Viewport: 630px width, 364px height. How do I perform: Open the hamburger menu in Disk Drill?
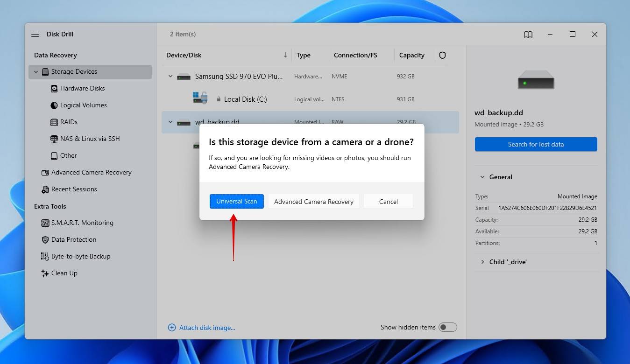pos(35,34)
